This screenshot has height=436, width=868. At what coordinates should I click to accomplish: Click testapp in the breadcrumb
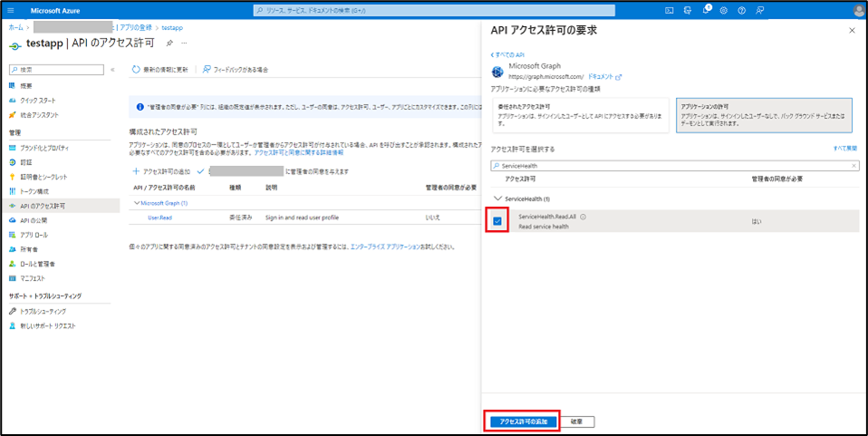point(172,26)
